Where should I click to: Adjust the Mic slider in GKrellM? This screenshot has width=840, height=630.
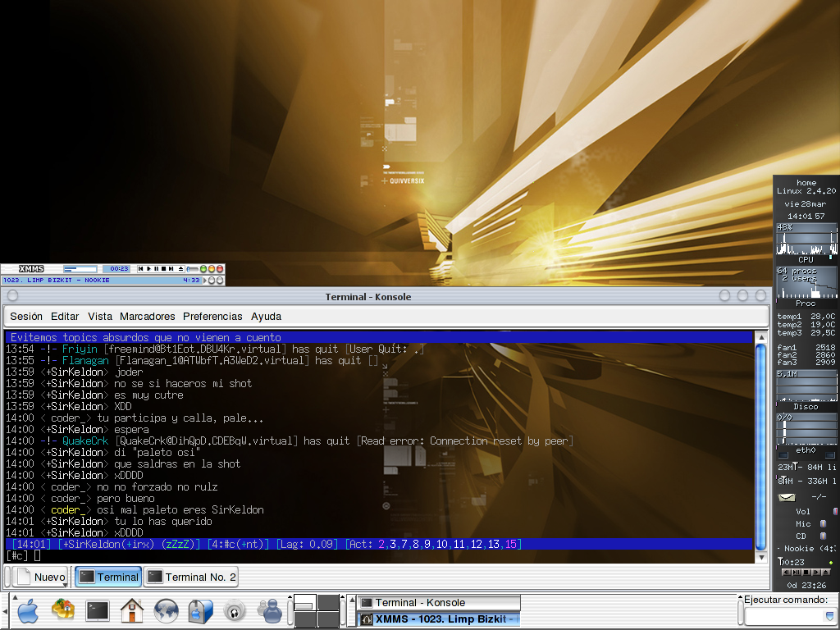[x=823, y=523]
